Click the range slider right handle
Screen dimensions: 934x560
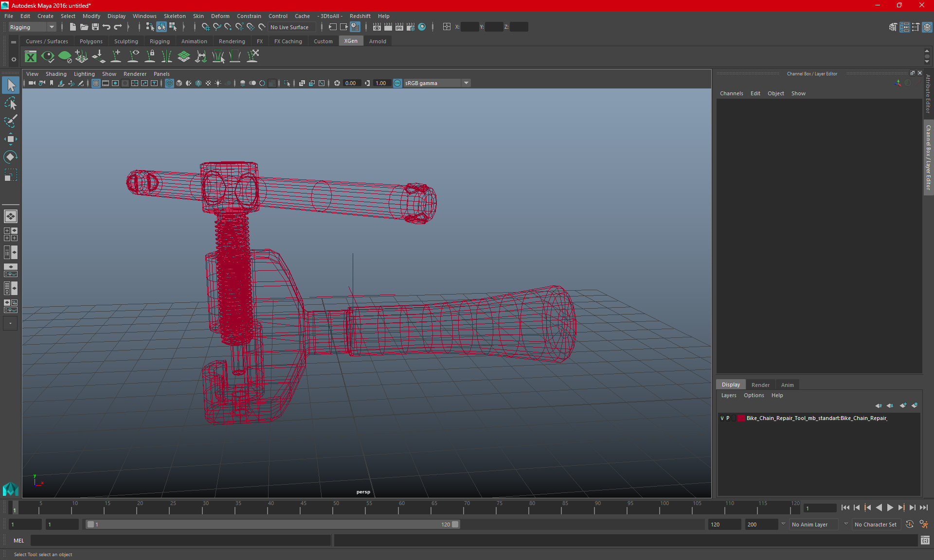(x=455, y=525)
